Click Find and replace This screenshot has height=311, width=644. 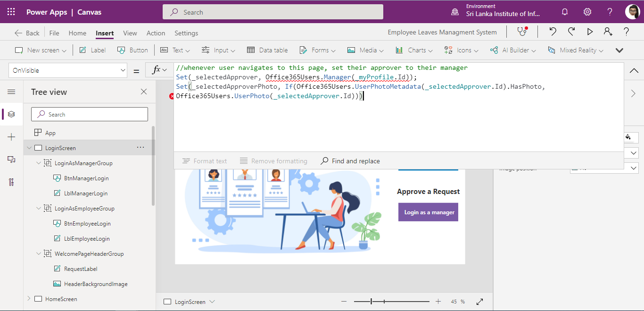(350, 161)
